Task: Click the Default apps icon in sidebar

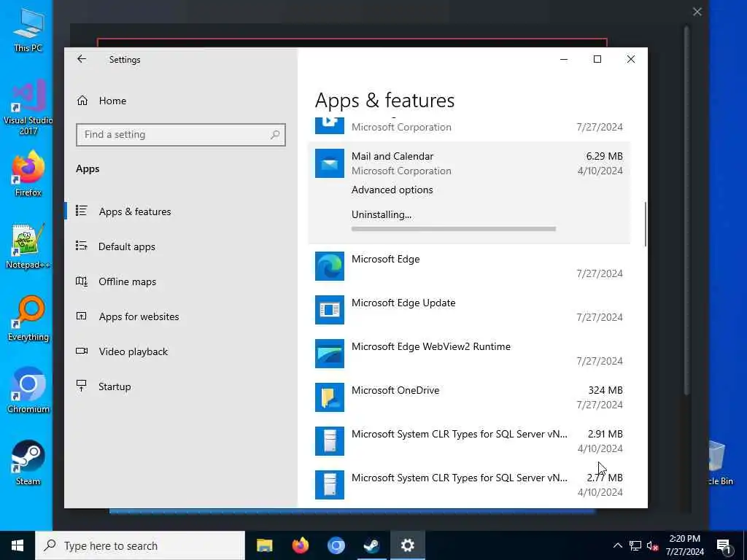Action: coord(82,246)
